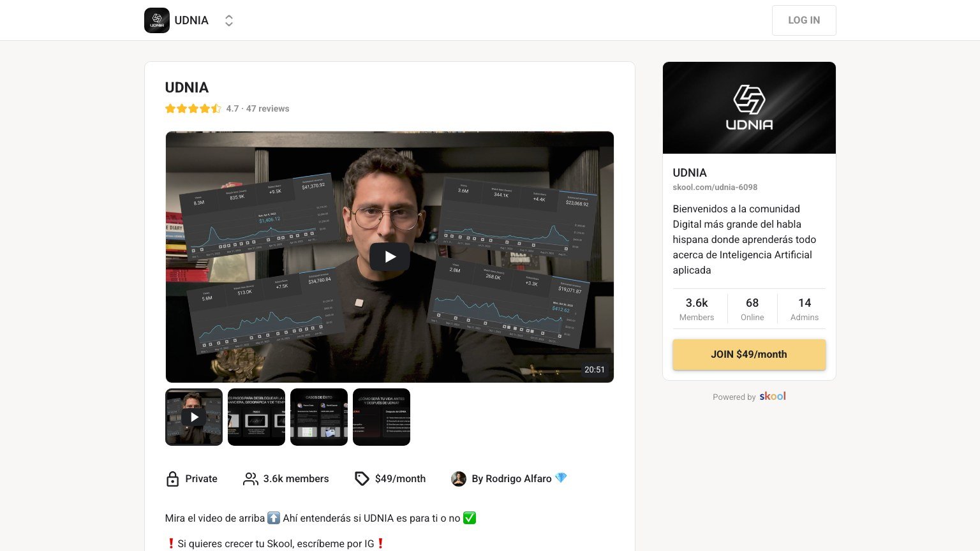Select the first video thumbnail with play icon
The image size is (980, 551).
point(194,417)
